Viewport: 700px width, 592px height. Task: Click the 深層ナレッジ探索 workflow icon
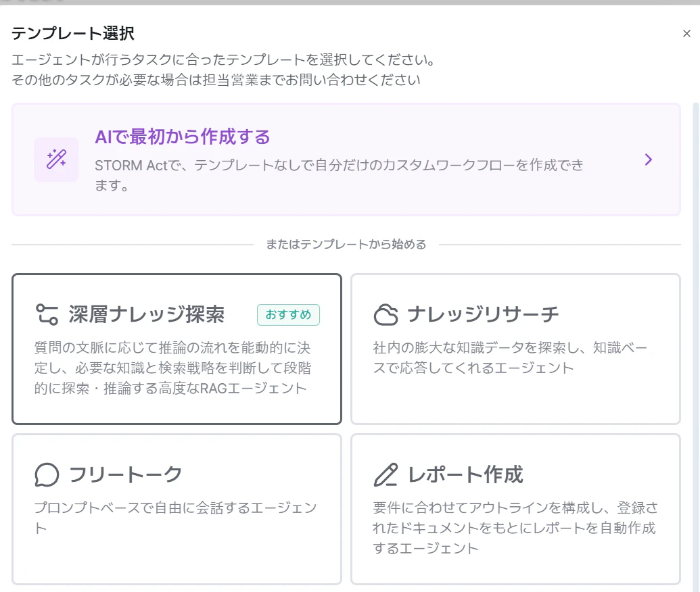[47, 314]
